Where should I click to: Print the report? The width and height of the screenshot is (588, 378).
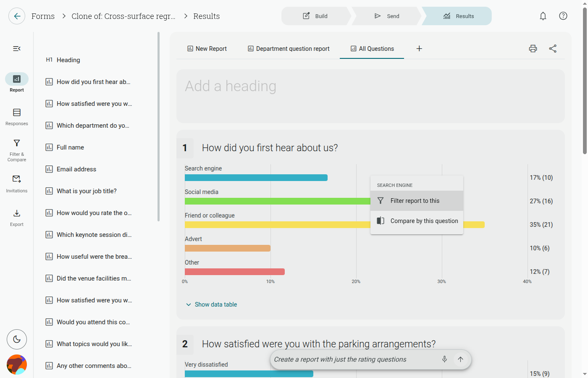[x=533, y=49]
